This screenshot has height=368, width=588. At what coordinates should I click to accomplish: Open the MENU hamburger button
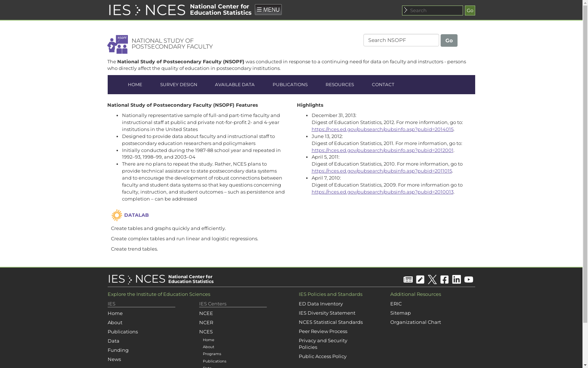268,10
